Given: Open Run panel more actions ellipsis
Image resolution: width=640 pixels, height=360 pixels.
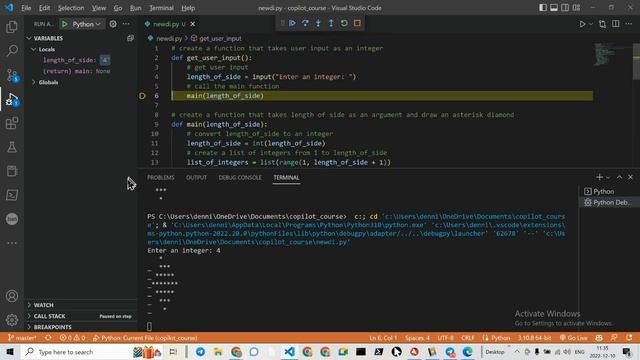Looking at the screenshot, I should [x=126, y=24].
